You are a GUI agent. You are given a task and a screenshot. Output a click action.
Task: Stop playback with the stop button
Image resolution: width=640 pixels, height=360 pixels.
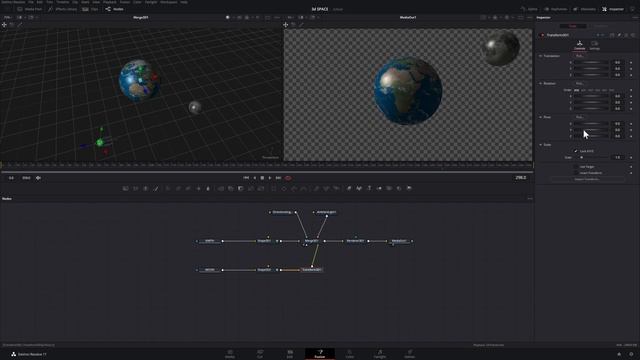pos(262,178)
